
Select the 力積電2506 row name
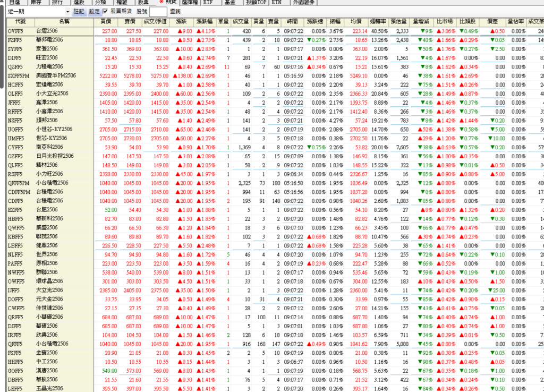click(49, 66)
